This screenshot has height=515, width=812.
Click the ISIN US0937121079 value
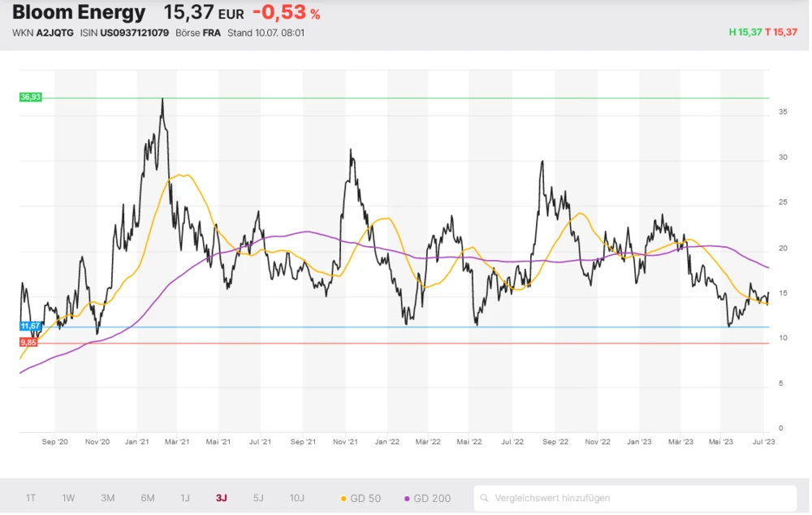[x=134, y=33]
